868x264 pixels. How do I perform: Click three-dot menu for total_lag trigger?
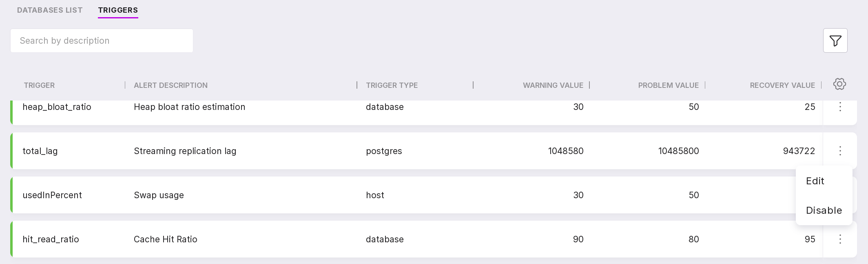[840, 151]
